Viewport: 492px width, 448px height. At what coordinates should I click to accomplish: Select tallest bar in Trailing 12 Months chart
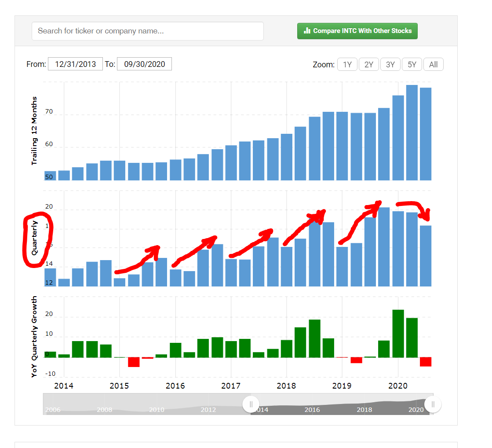click(x=412, y=132)
